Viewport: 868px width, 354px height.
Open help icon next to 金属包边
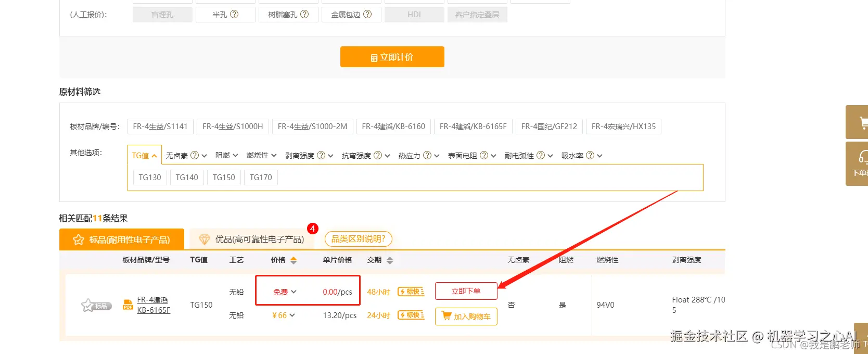(x=367, y=15)
